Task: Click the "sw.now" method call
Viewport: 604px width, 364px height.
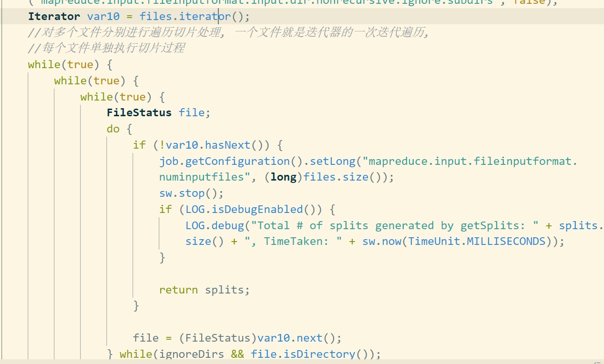Action: point(382,241)
